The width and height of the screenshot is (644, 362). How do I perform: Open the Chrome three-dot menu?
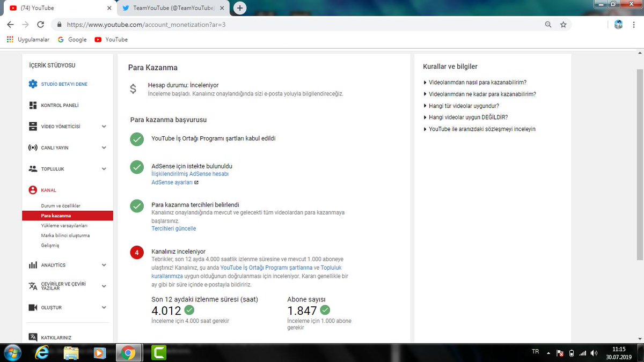(634, 25)
